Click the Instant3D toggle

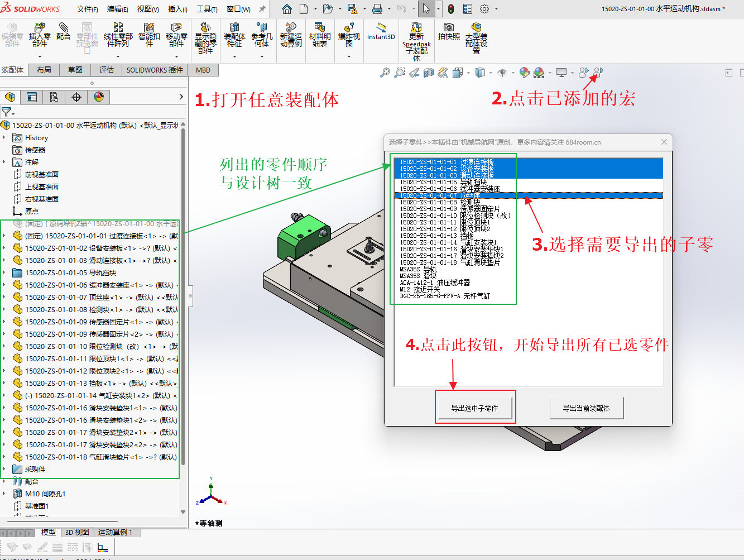pos(381,31)
